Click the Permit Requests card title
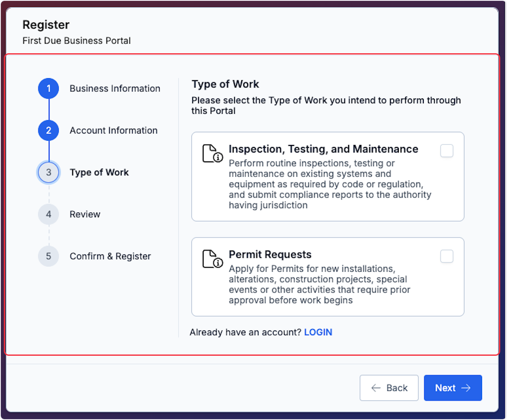Viewport: 507px width, 420px height. (x=270, y=255)
